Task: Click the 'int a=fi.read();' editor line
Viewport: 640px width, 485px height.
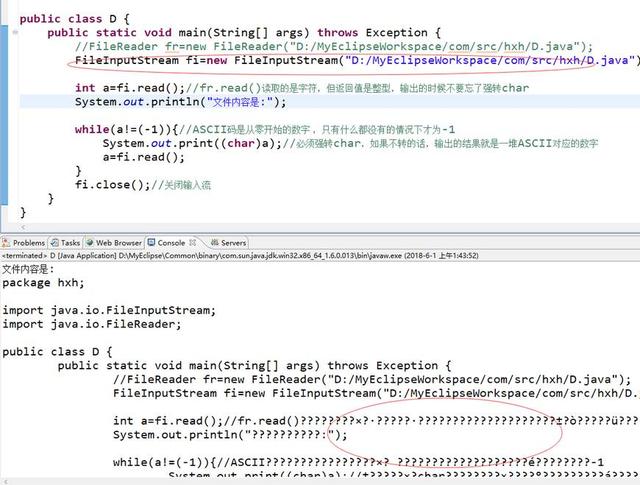Action: (x=302, y=88)
